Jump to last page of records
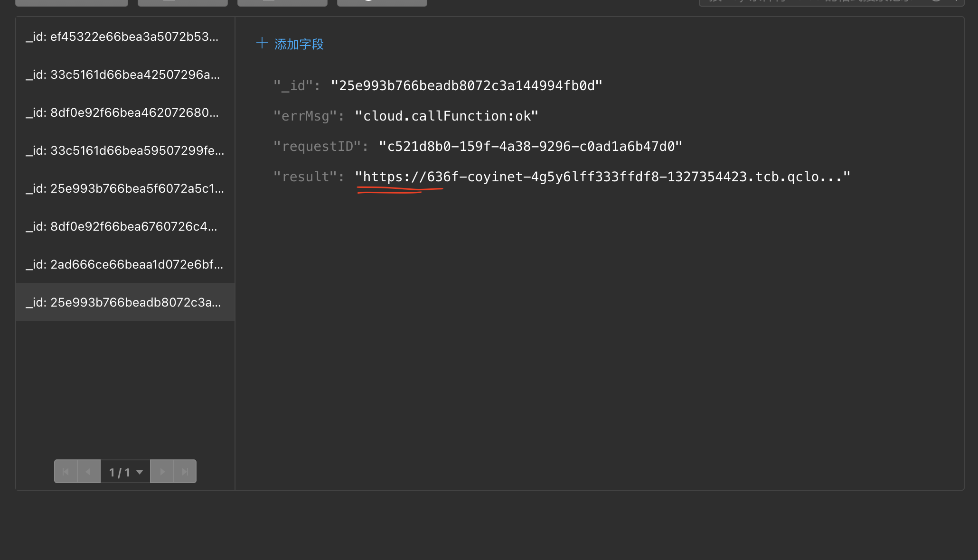978x560 pixels. pos(185,472)
